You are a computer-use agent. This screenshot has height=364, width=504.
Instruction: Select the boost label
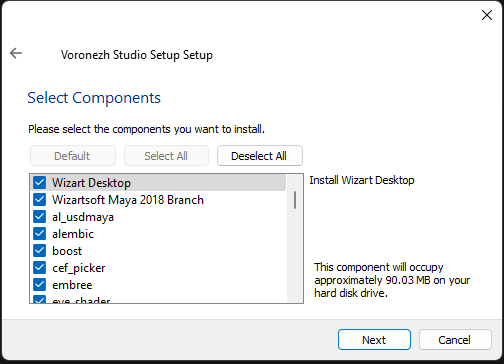[67, 251]
